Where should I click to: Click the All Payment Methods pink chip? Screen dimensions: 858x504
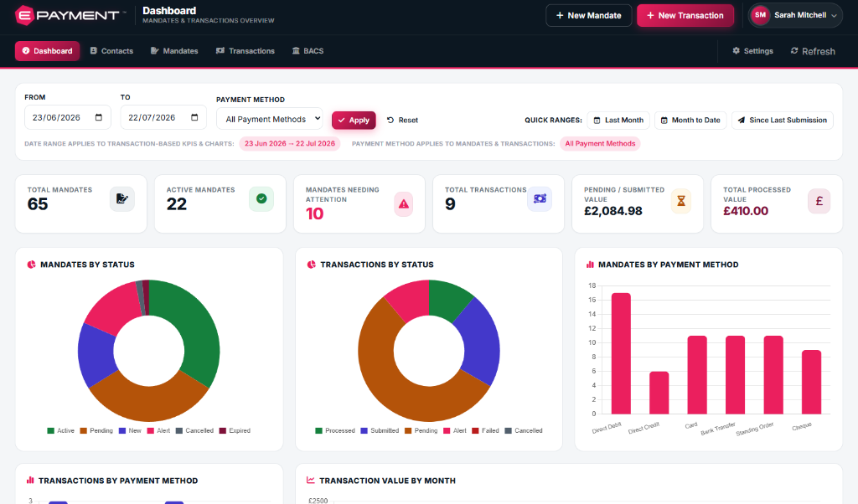(x=600, y=144)
